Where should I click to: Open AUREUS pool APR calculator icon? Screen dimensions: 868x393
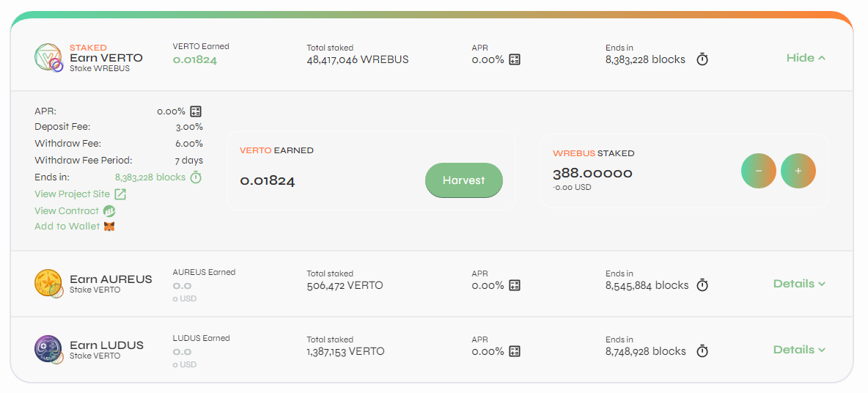click(514, 286)
